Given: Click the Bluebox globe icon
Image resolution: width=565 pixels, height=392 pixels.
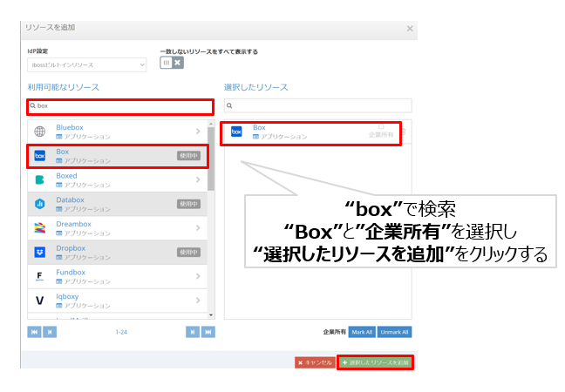Looking at the screenshot, I should 39,132.
